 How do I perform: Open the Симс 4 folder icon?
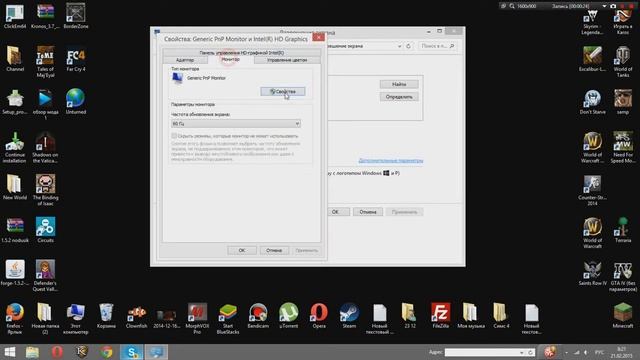point(501,316)
